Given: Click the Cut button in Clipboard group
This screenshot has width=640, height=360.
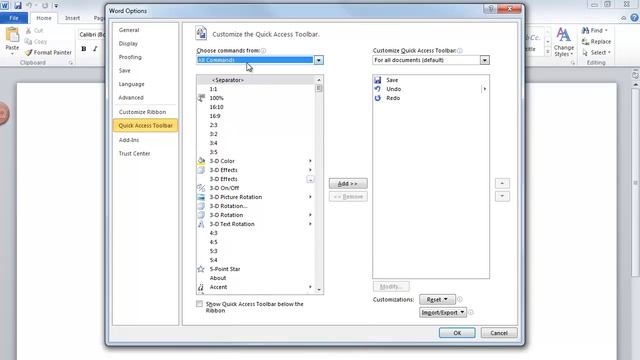Looking at the screenshot, I should pos(34,31).
